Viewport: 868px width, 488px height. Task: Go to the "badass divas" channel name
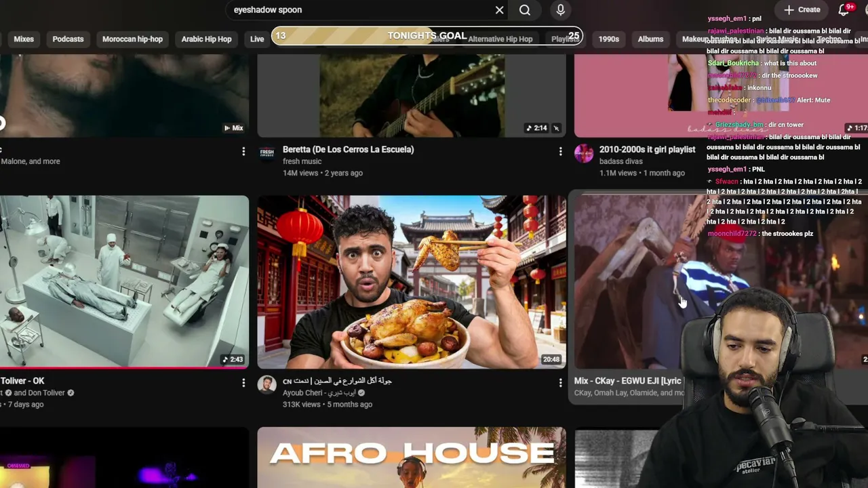[x=620, y=161]
